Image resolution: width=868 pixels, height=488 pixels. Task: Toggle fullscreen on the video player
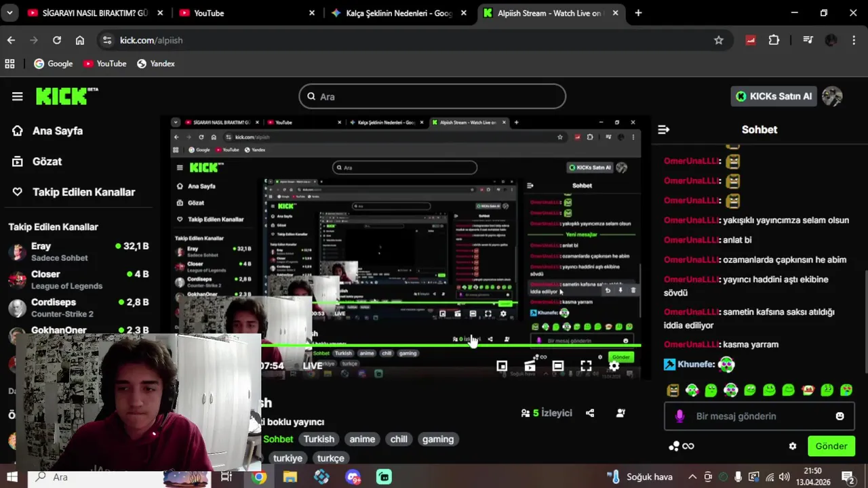(586, 366)
